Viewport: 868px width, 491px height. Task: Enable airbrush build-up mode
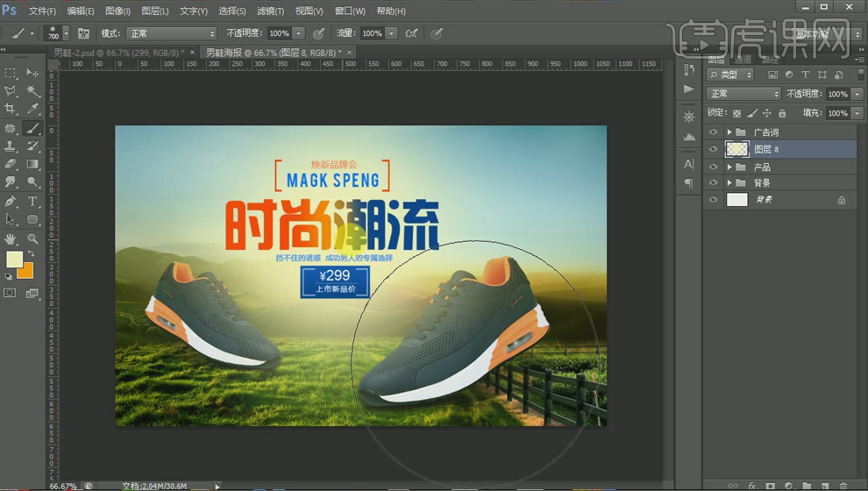[411, 34]
